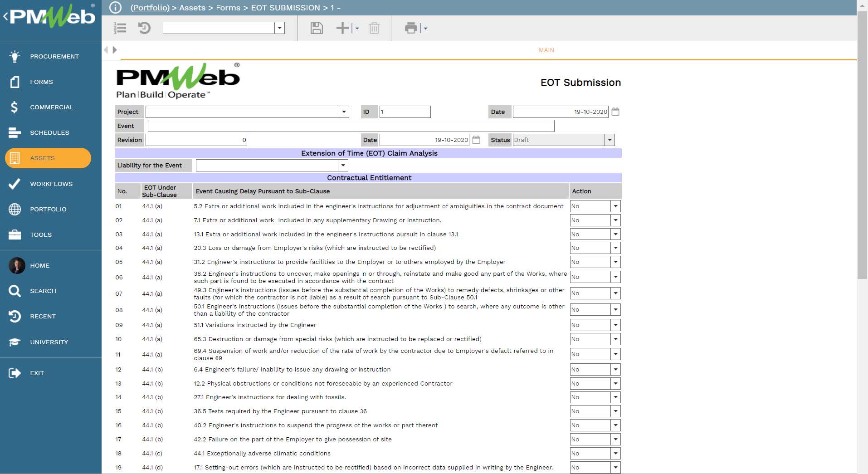
Task: Select the Schedules sidebar icon
Action: (15, 132)
